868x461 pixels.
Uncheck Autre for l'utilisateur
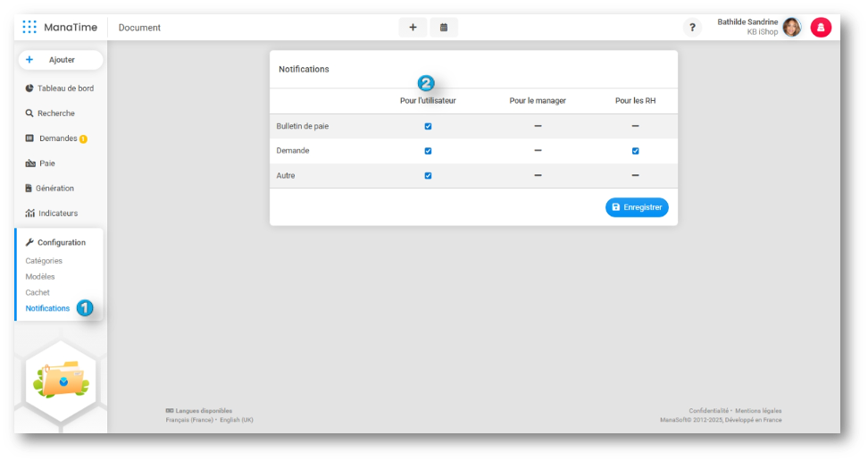428,176
